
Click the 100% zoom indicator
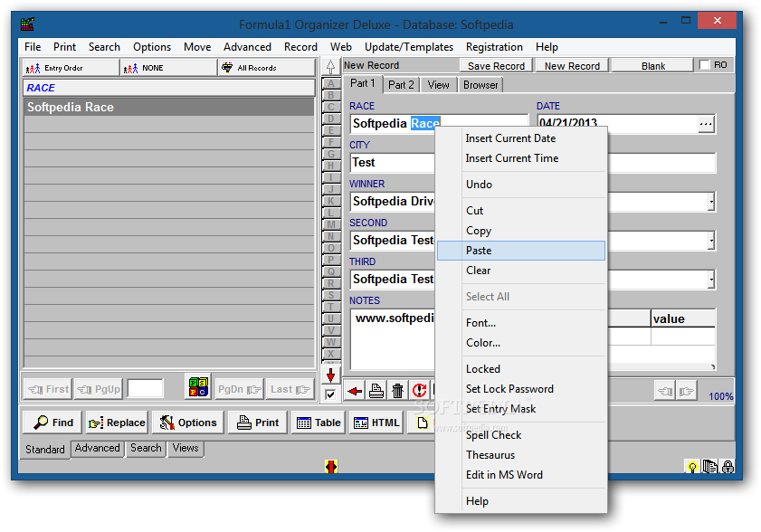[x=720, y=396]
